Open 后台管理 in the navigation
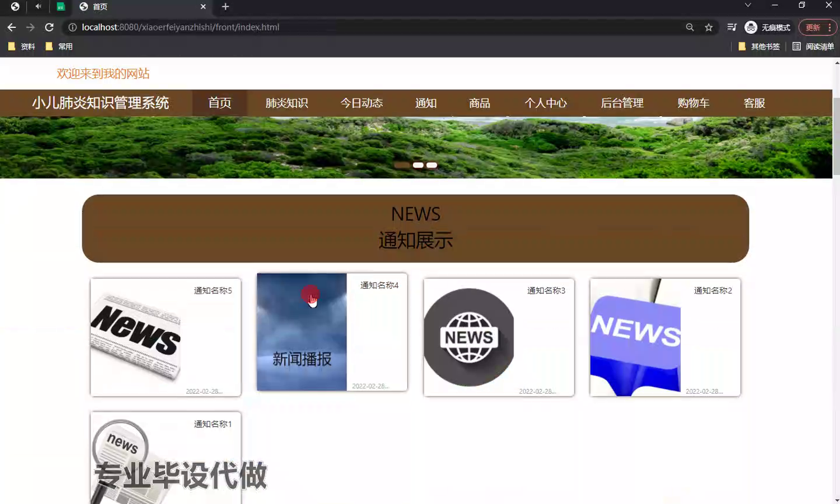This screenshot has height=504, width=840. tap(622, 103)
